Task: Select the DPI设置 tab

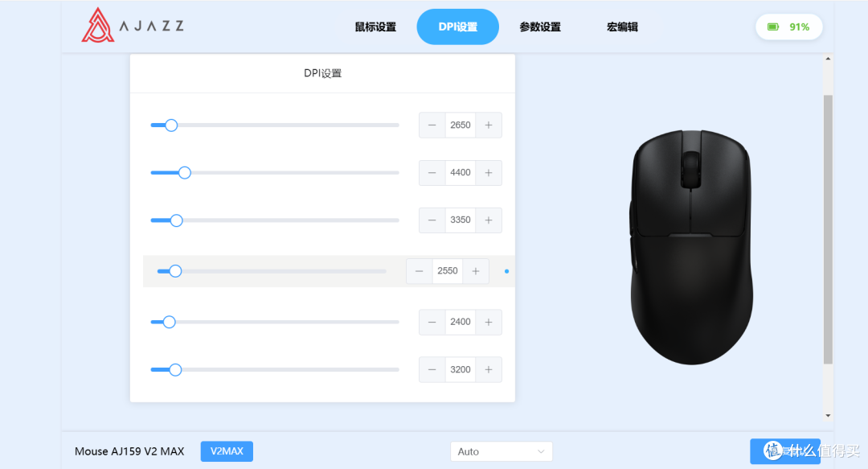Action: (x=458, y=27)
